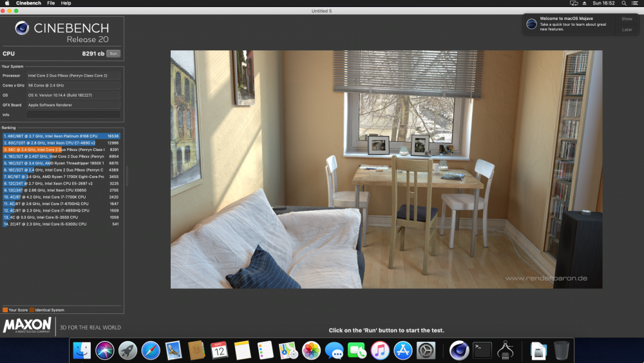Open Notification Center list icon
Screen dimensions: 644x363
coord(635,3)
